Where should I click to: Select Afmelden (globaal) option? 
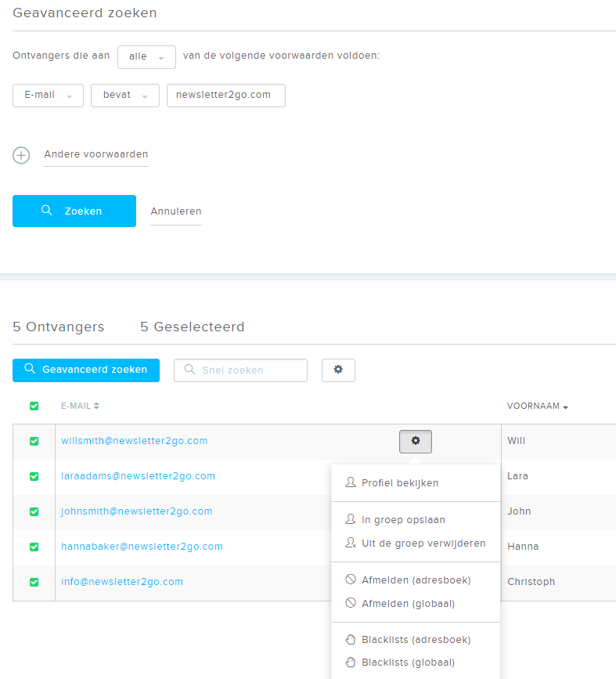[x=409, y=603]
